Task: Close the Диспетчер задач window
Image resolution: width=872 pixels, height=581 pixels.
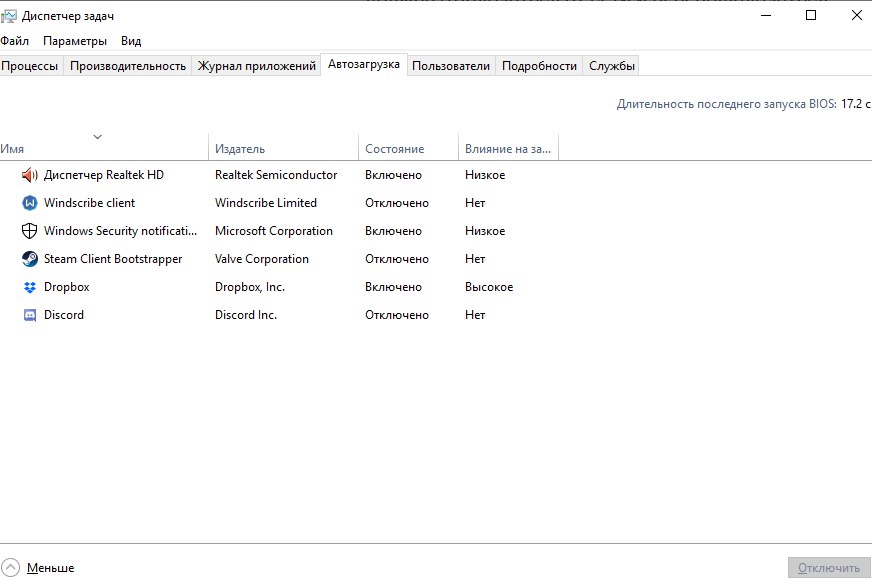Action: (856, 16)
